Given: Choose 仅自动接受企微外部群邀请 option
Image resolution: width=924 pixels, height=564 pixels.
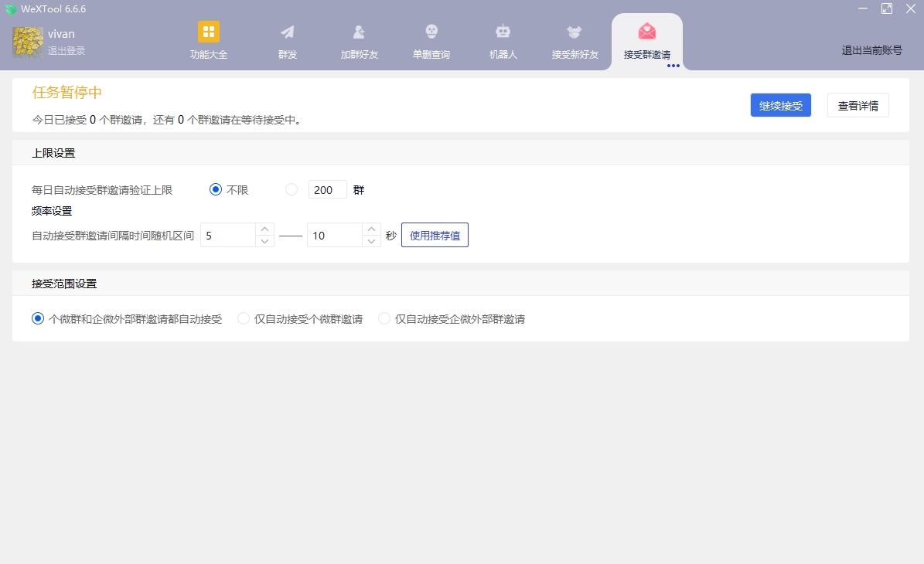Looking at the screenshot, I should coord(384,318).
